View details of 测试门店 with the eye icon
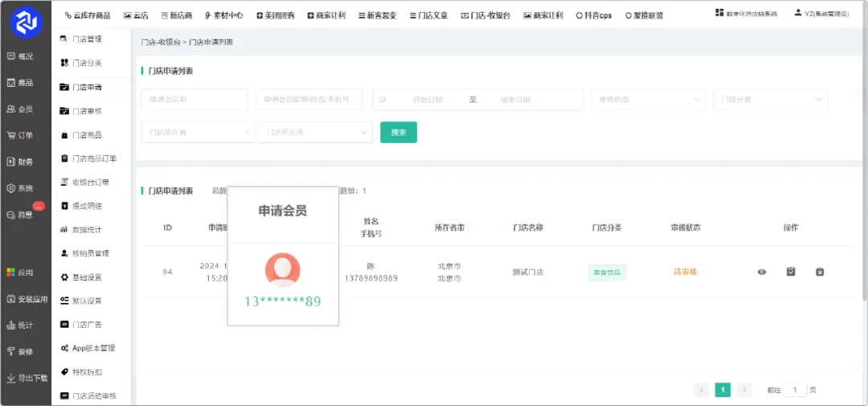Image resolution: width=868 pixels, height=406 pixels. pos(762,272)
